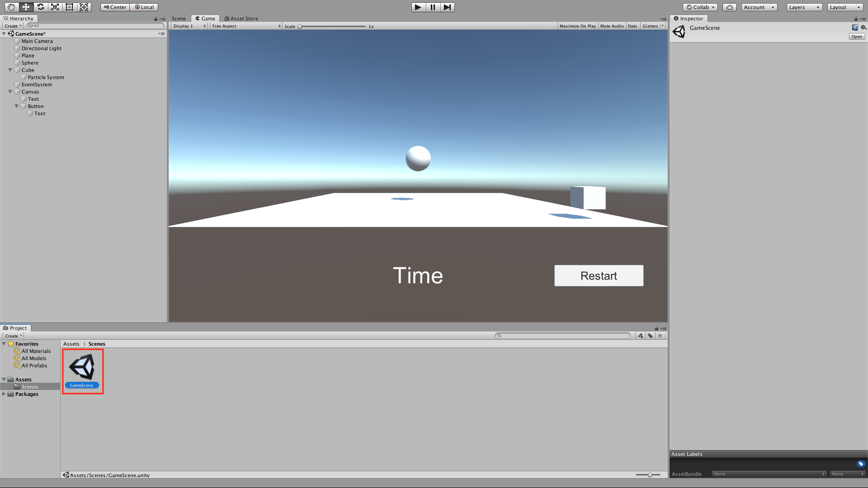Click Search by Label tag icon
The image size is (868, 488).
(x=650, y=336)
